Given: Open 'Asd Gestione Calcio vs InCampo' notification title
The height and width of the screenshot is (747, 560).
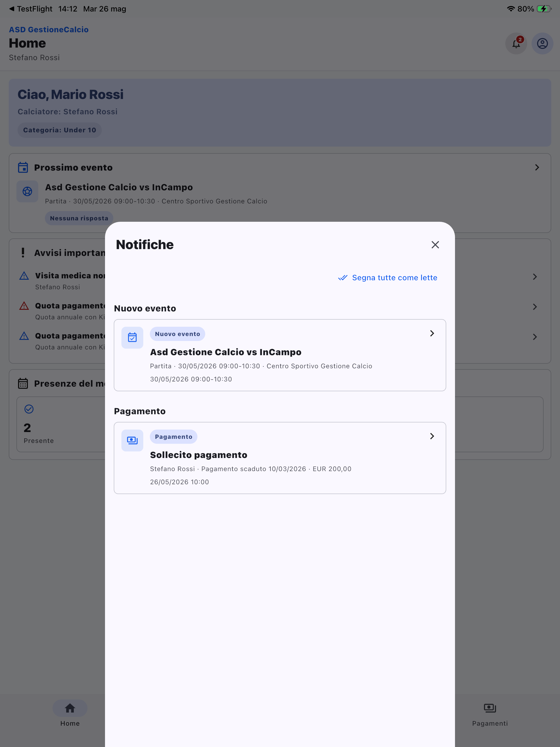Looking at the screenshot, I should [226, 352].
